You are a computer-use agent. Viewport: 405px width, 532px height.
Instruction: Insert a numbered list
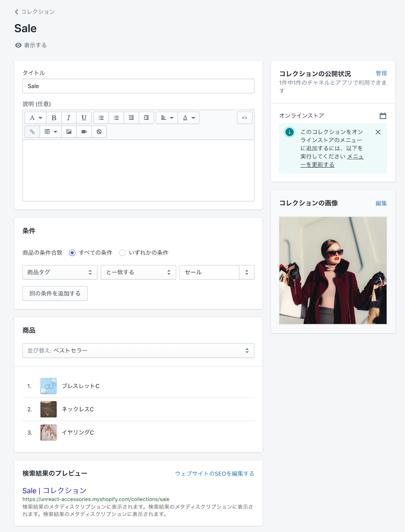click(x=116, y=118)
